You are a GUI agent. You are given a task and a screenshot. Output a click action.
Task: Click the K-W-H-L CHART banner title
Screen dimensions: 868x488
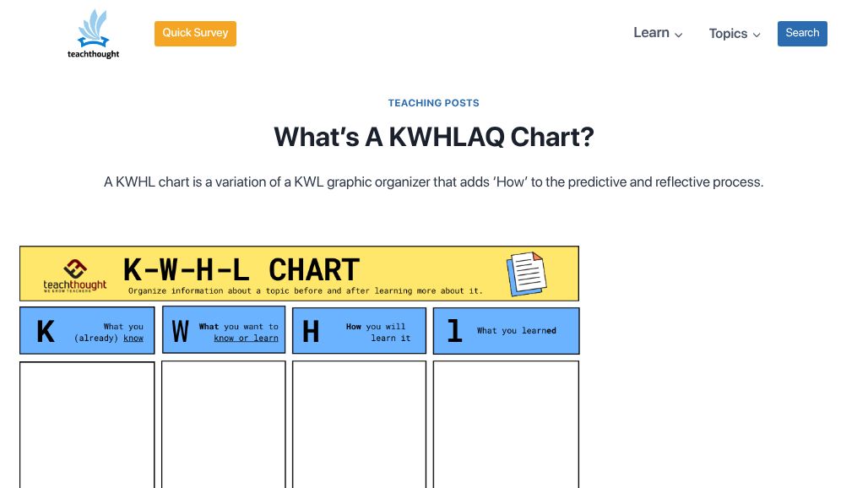point(241,269)
